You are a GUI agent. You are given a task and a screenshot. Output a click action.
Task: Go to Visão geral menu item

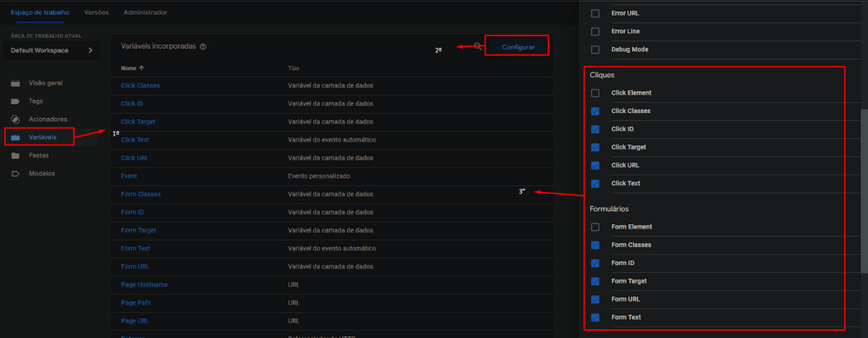[x=46, y=83]
